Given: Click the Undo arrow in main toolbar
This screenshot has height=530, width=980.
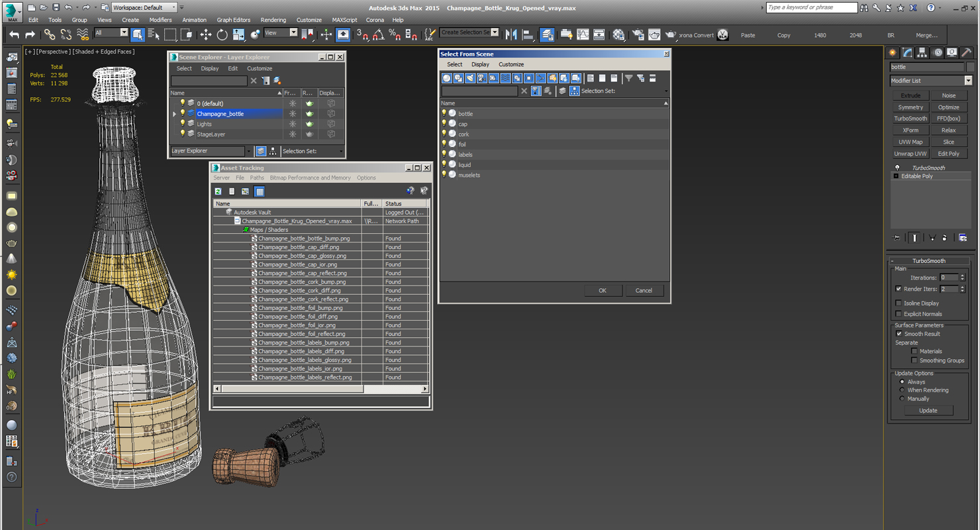Looking at the screenshot, I should coord(14,34).
